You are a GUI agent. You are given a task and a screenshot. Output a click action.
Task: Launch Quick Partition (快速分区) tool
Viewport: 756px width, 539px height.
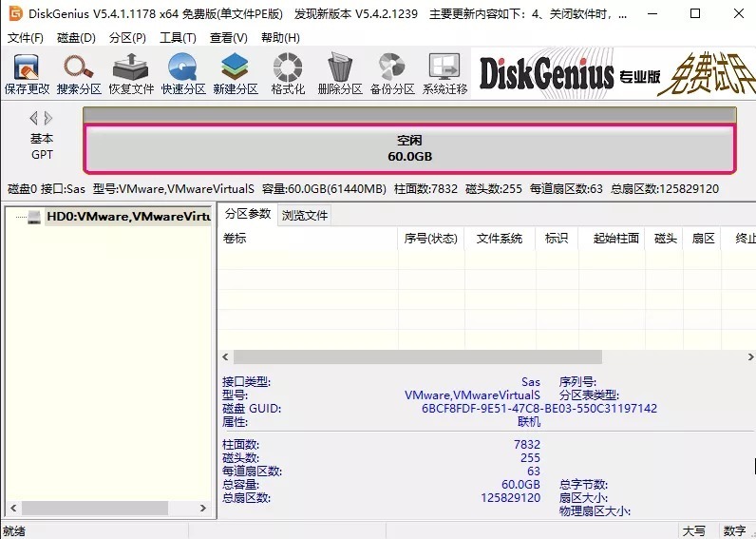click(x=182, y=73)
